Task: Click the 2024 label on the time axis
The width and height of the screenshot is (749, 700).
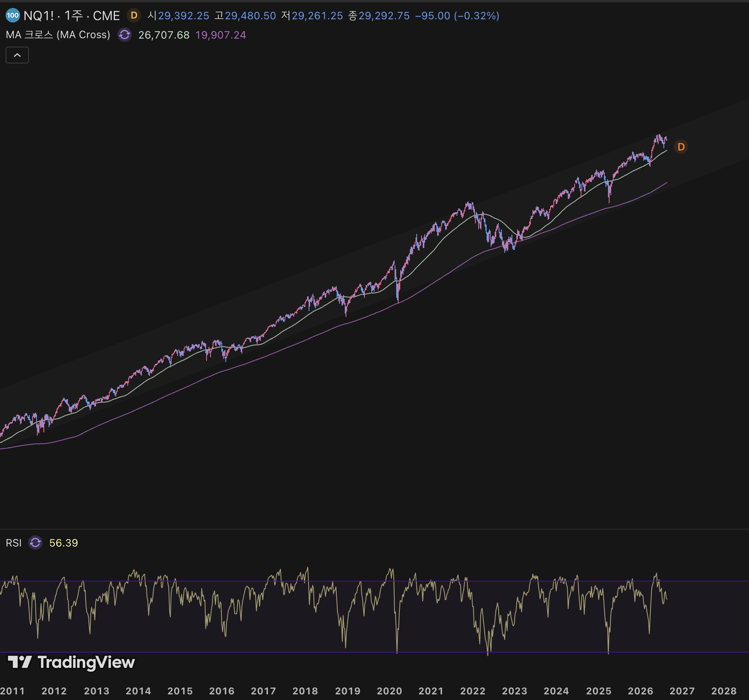Action: click(x=557, y=691)
